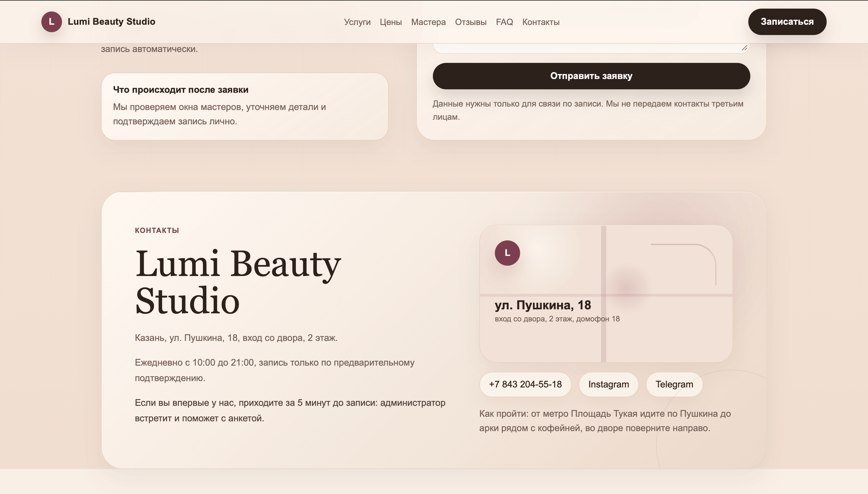Click the round L logo in the header
The image size is (868, 494).
52,22
